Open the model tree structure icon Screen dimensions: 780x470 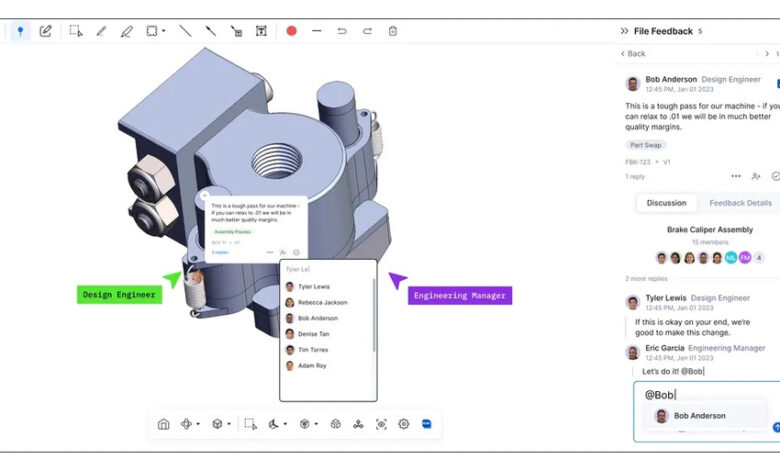point(358,424)
